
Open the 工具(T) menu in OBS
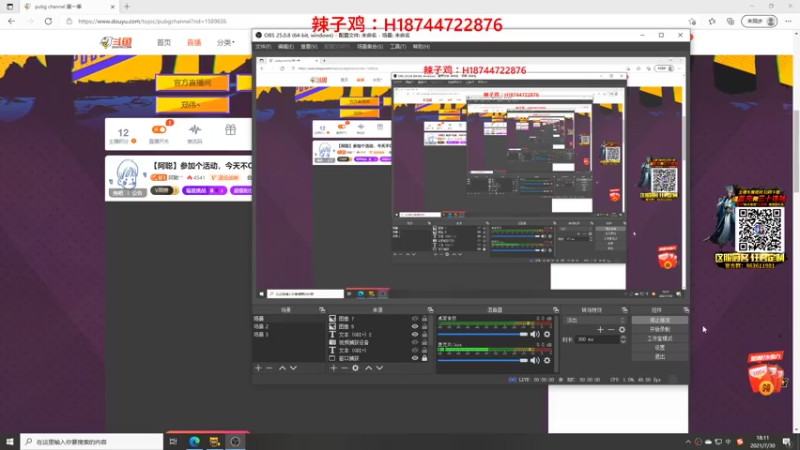(398, 46)
